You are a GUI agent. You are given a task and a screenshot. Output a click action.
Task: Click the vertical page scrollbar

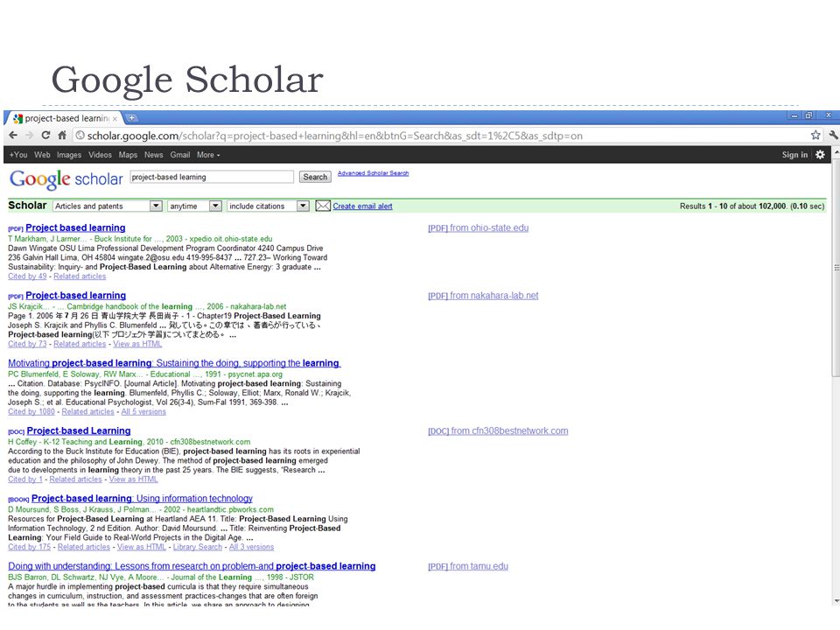(x=836, y=269)
